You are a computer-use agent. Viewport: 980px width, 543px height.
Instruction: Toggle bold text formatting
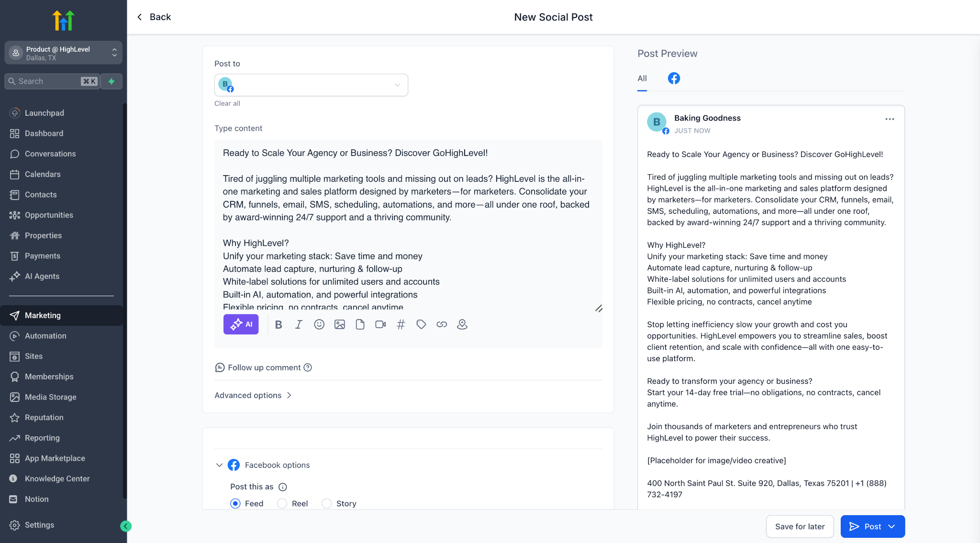point(278,325)
